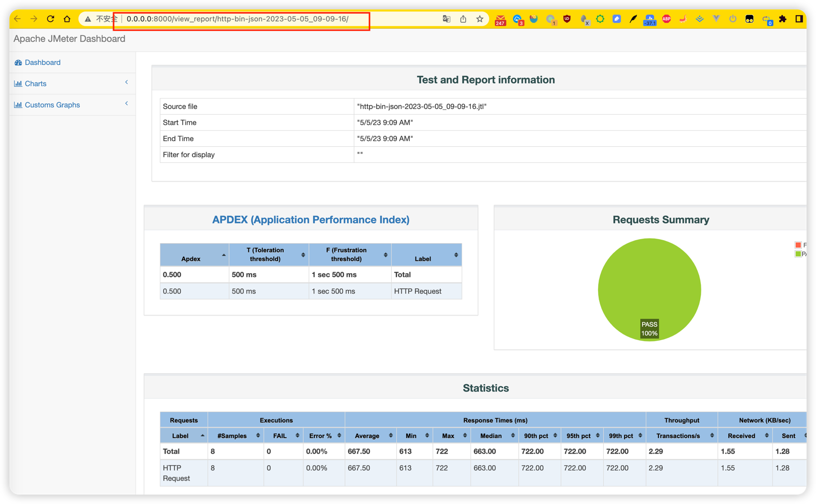The height and width of the screenshot is (504, 816).
Task: Open the browser home page icon
Action: click(x=67, y=19)
